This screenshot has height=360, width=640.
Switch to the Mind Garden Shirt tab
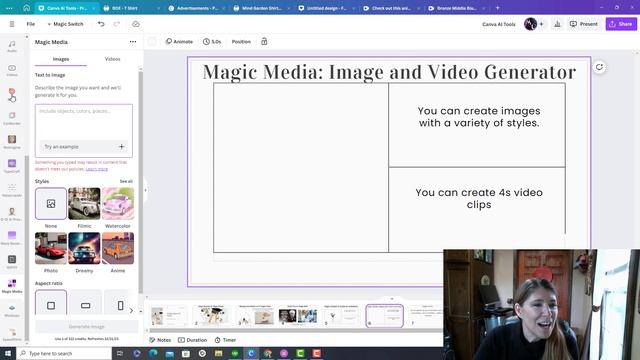(x=262, y=8)
